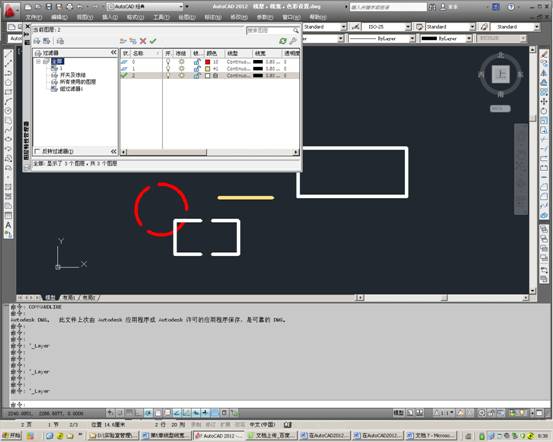Click the search layer input field
Viewport: 553px width, 442px height.
point(273,30)
